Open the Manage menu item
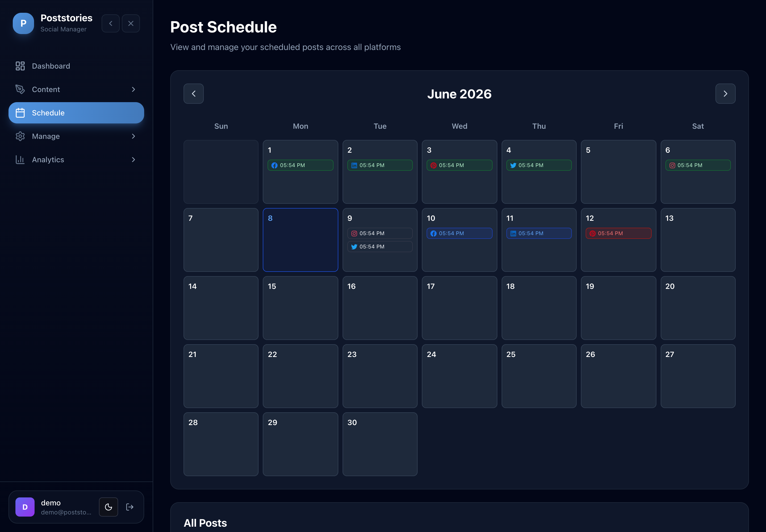Viewport: 766px width, 532px height. coord(76,136)
